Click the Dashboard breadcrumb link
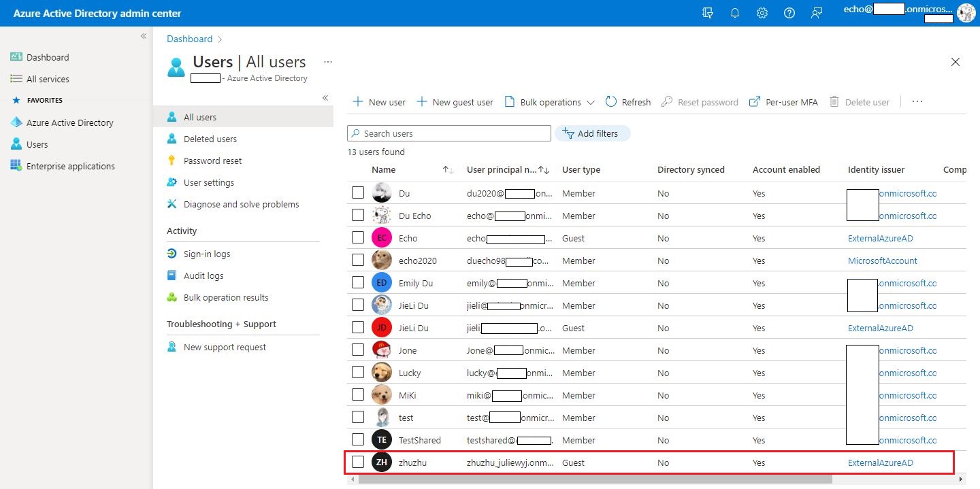The height and width of the screenshot is (489, 980). coord(190,39)
